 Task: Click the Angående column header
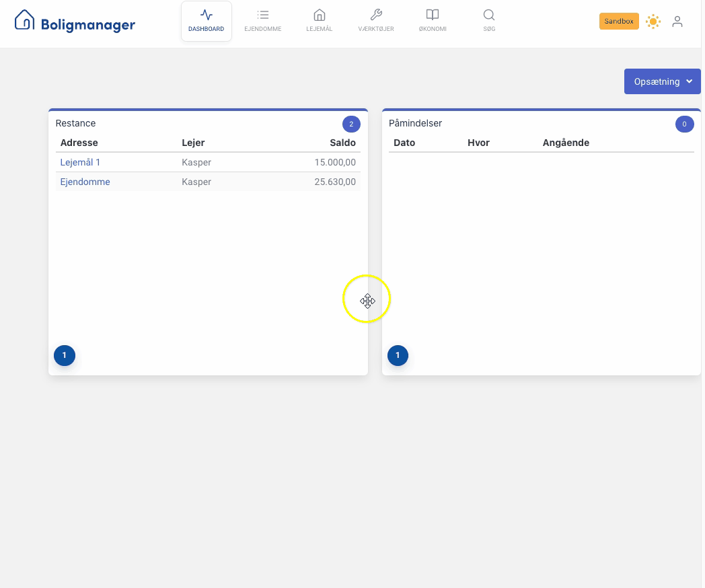coord(566,143)
